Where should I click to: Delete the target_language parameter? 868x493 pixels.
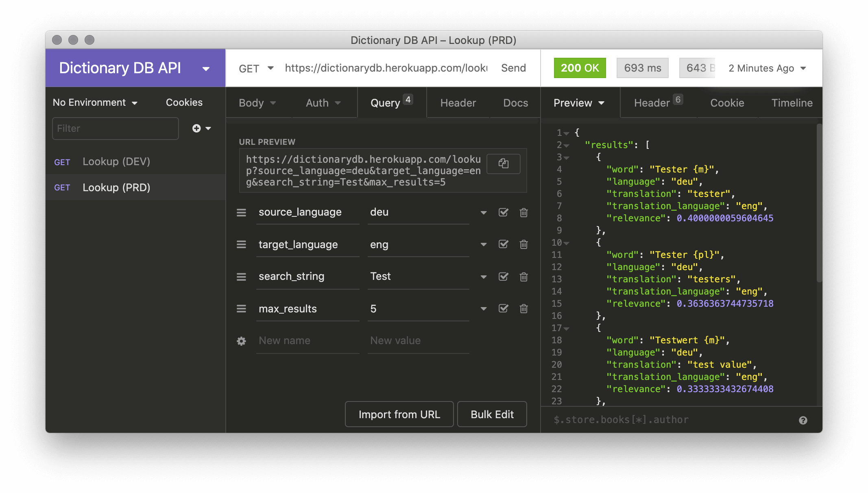[x=523, y=244]
